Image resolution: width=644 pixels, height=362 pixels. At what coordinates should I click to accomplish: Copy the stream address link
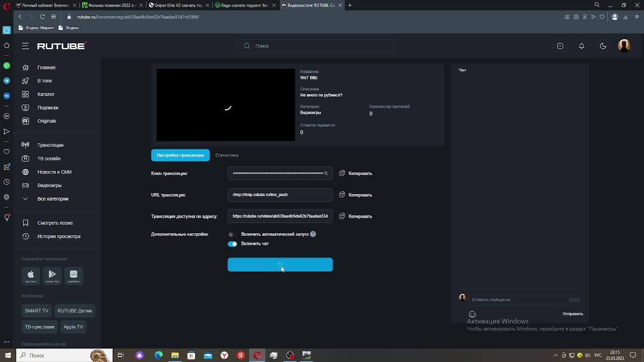click(356, 216)
